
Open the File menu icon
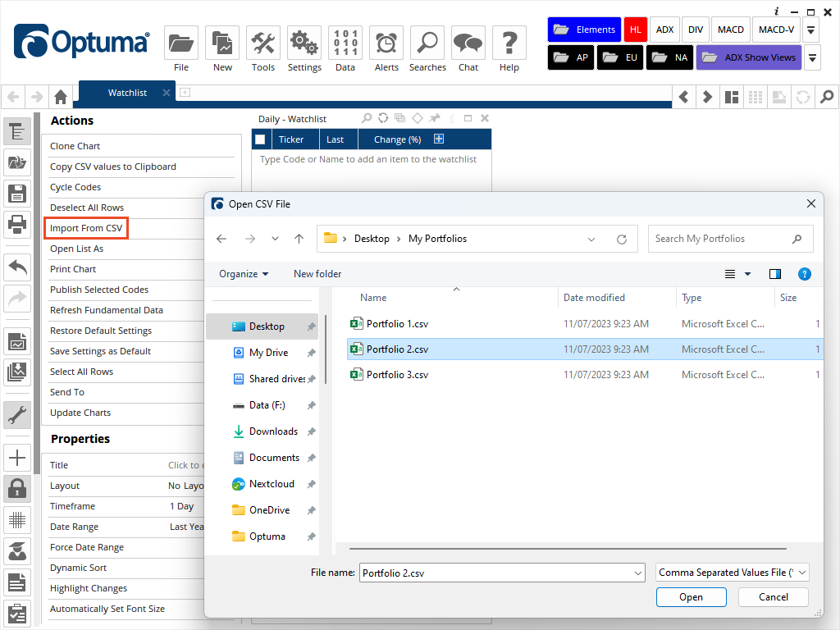(181, 43)
